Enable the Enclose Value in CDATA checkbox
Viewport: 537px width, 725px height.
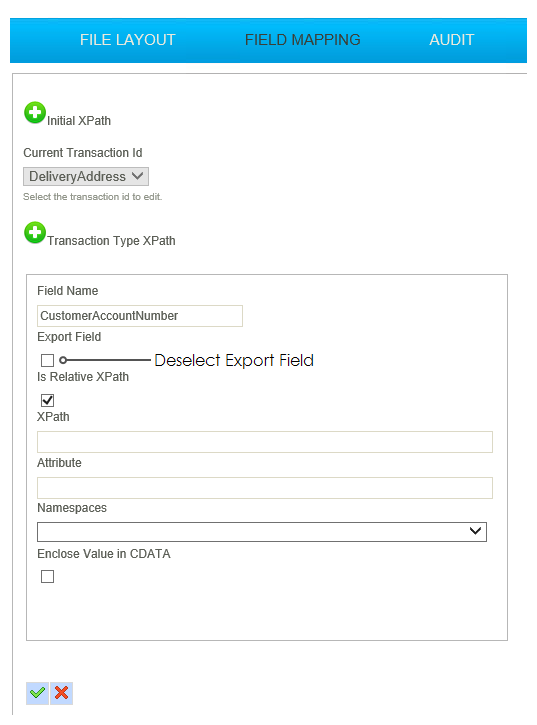48,576
